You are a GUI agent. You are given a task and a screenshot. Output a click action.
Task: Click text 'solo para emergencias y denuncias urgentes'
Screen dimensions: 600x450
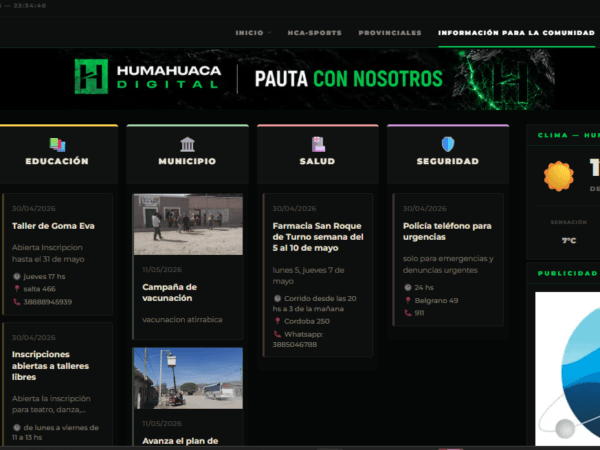tap(448, 264)
